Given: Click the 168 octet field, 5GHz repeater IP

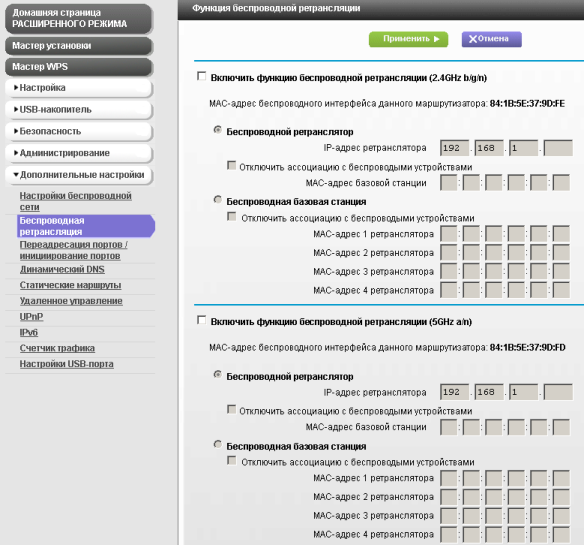Looking at the screenshot, I should 489,392.
